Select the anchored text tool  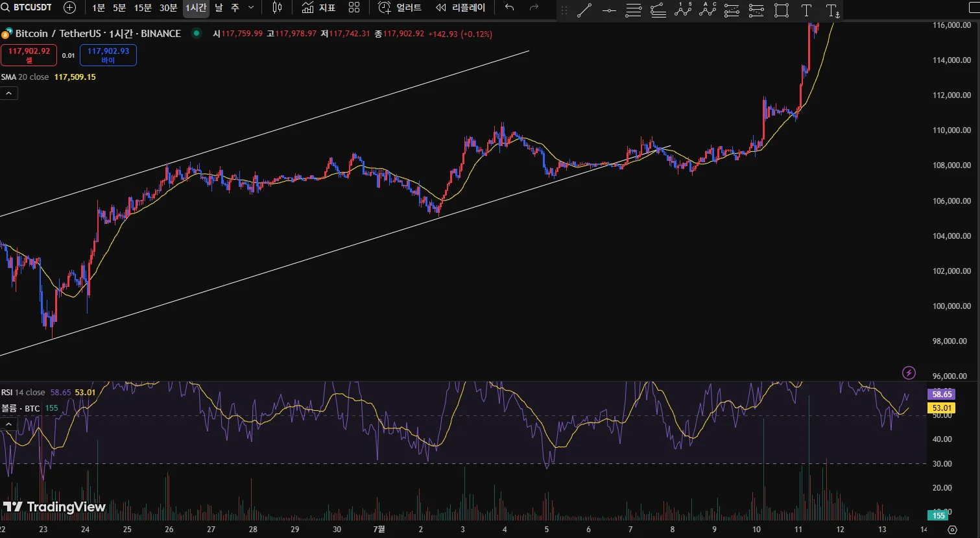[832, 10]
